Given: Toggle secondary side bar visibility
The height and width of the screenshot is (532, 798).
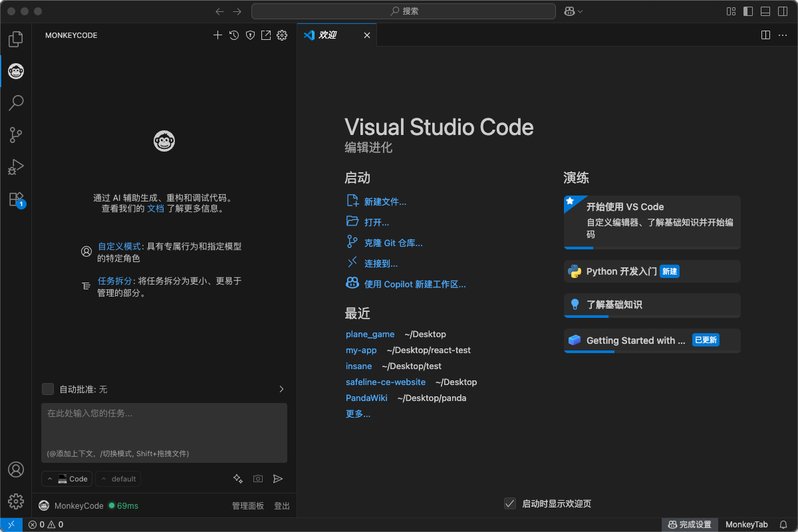Looking at the screenshot, I should [783, 11].
